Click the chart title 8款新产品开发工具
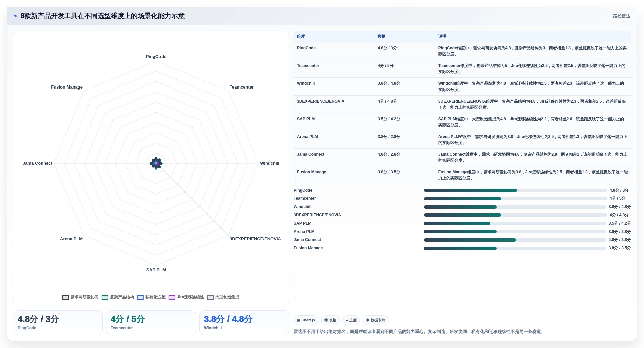 (x=102, y=16)
